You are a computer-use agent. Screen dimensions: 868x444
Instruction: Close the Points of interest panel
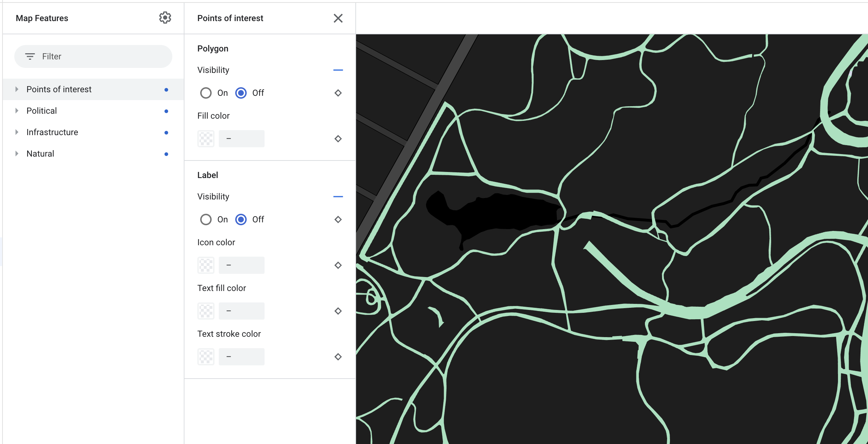pyautogui.click(x=338, y=18)
